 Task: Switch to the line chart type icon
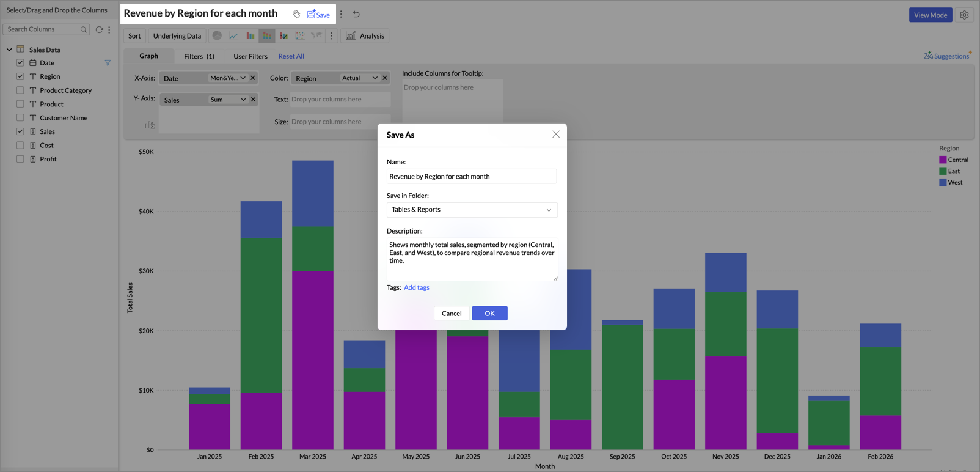[x=233, y=35]
